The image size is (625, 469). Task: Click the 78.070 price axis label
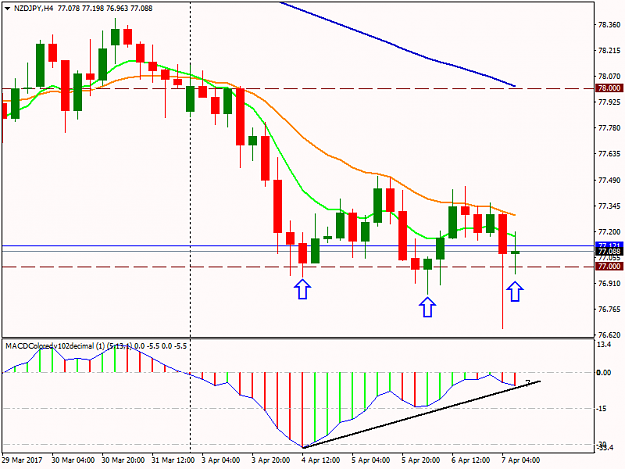609,76
